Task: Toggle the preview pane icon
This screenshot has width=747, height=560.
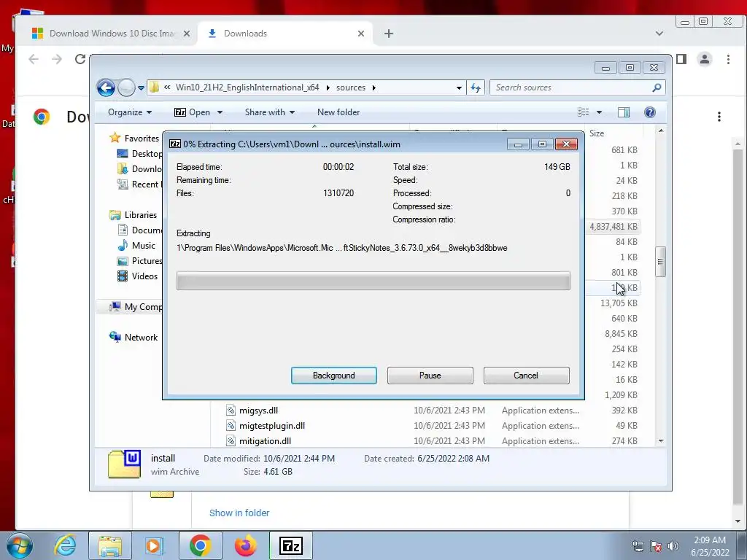Action: [x=624, y=112]
